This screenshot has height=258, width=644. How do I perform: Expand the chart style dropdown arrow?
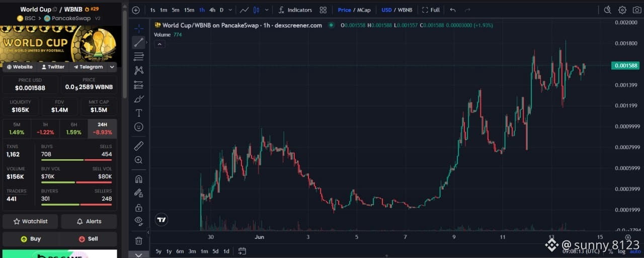[267, 10]
